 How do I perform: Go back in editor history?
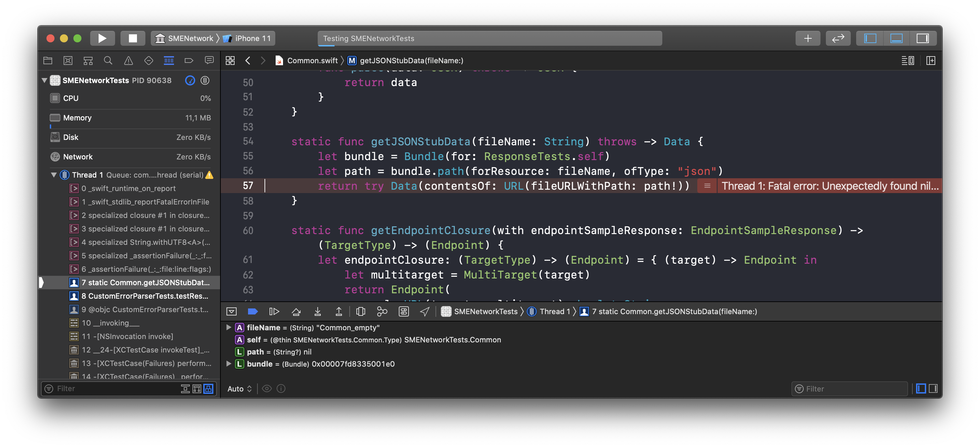click(248, 61)
